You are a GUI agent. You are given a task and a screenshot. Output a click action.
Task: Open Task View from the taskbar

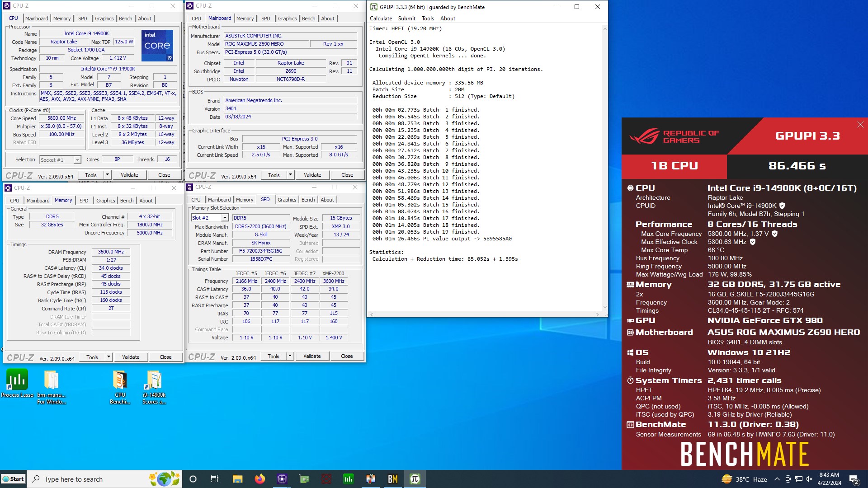(215, 479)
